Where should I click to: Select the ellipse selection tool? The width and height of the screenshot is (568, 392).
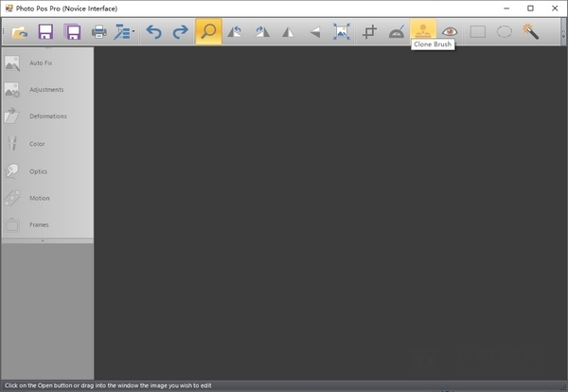tap(505, 32)
